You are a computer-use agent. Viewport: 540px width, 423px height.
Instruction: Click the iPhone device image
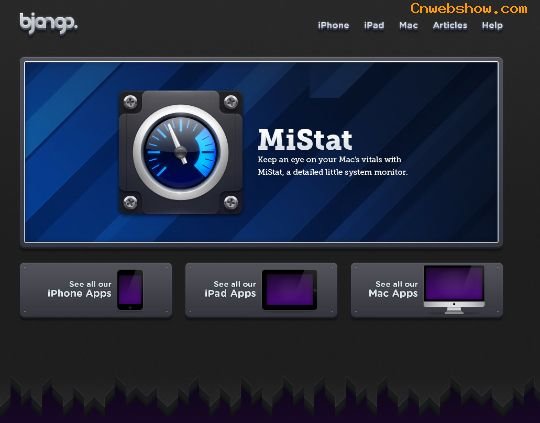[x=130, y=290]
